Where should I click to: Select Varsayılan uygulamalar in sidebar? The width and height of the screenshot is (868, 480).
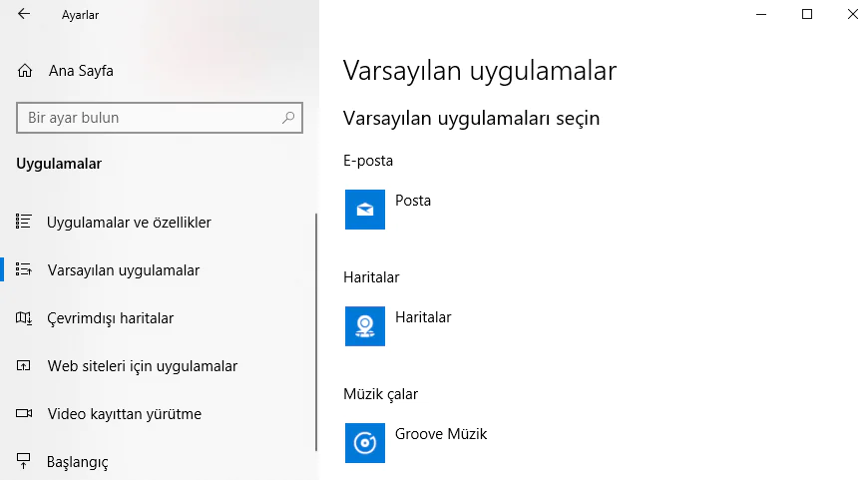[123, 270]
